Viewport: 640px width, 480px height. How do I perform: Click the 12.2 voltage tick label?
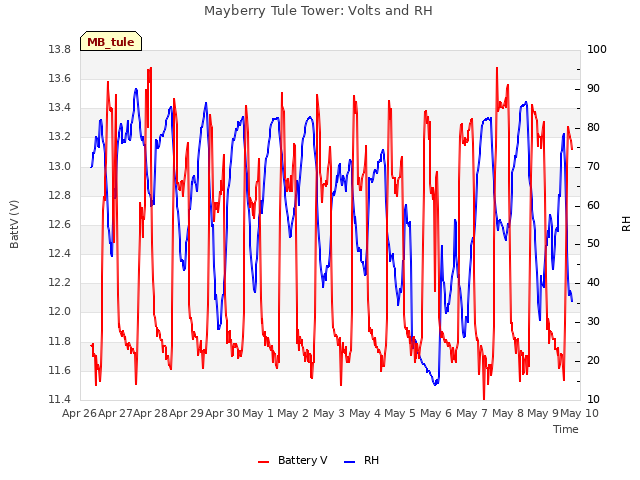point(60,282)
